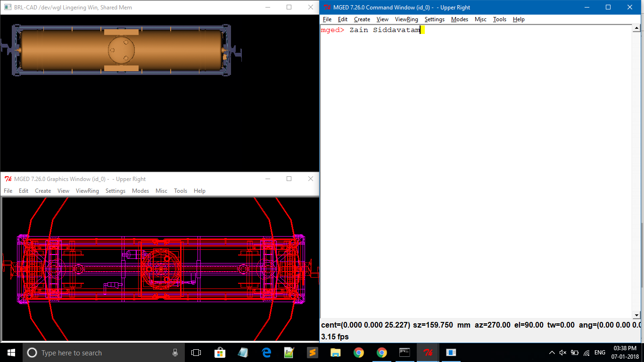This screenshot has height=362, width=644.
Task: Open Task View from taskbar
Action: click(x=196, y=353)
